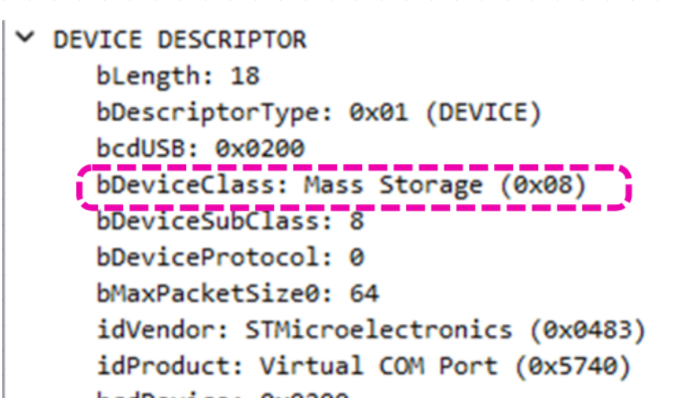This screenshot has height=398, width=677.
Task: Select the DEVICE DESCRIPTOR heading
Action: point(180,40)
